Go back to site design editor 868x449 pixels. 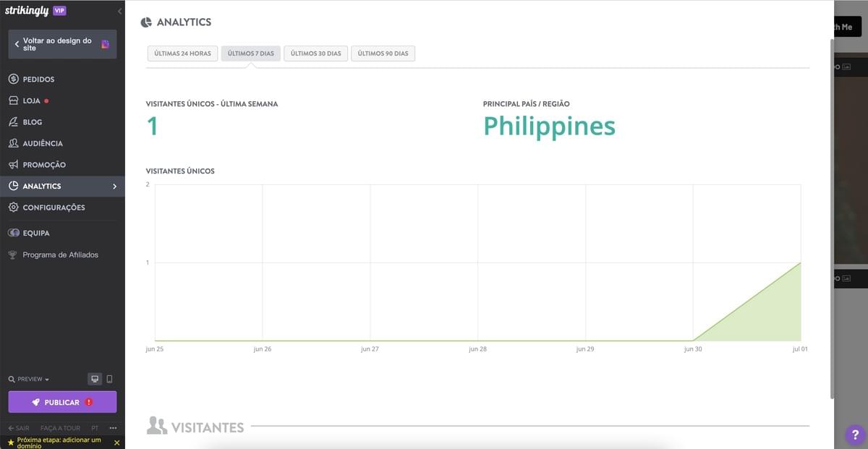62,44
